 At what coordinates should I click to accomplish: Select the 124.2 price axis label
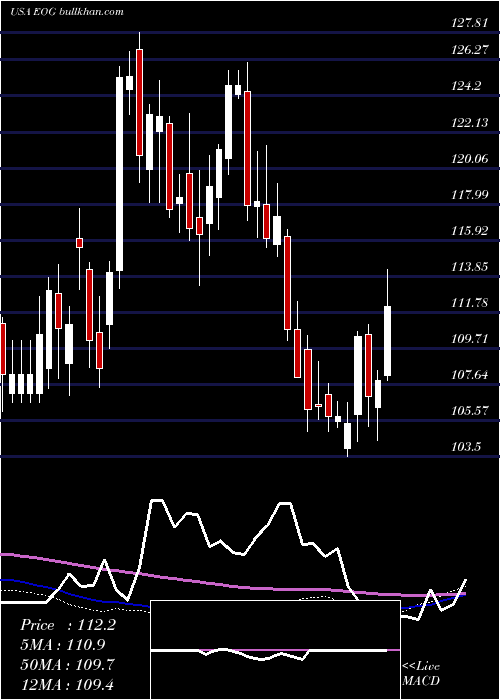click(466, 86)
